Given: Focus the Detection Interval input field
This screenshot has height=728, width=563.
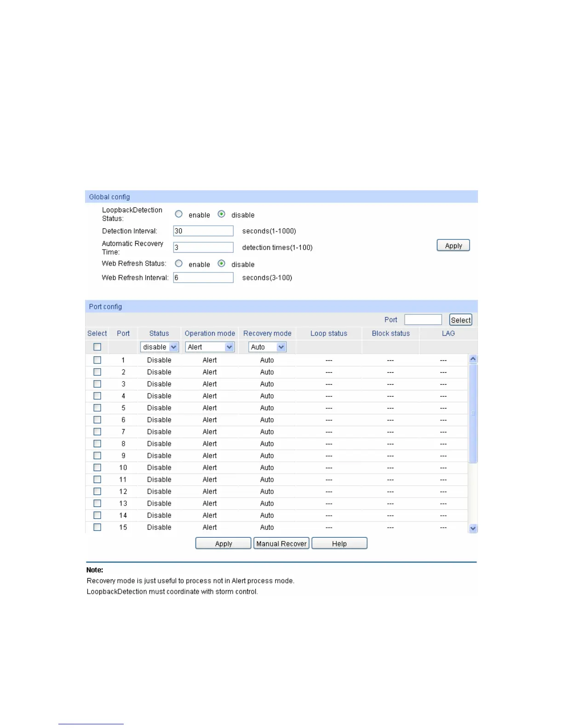Looking at the screenshot, I should [203, 231].
